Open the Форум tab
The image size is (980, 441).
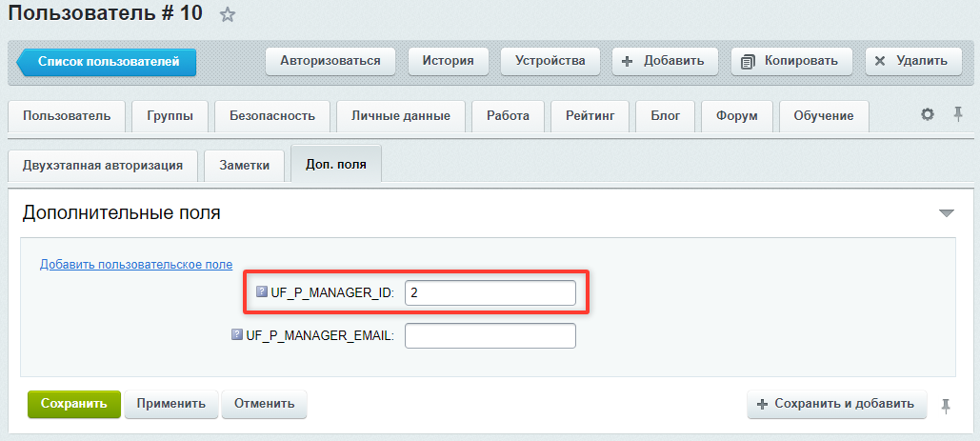pos(737,116)
